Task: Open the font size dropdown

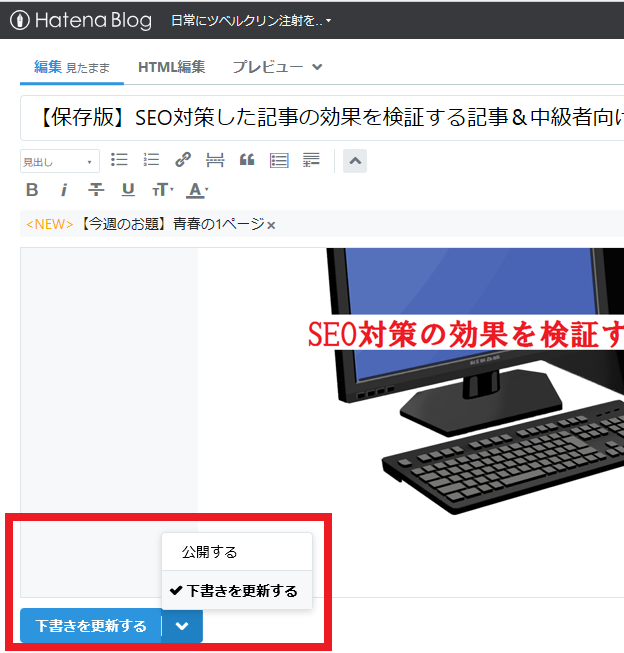Action: pos(162,190)
